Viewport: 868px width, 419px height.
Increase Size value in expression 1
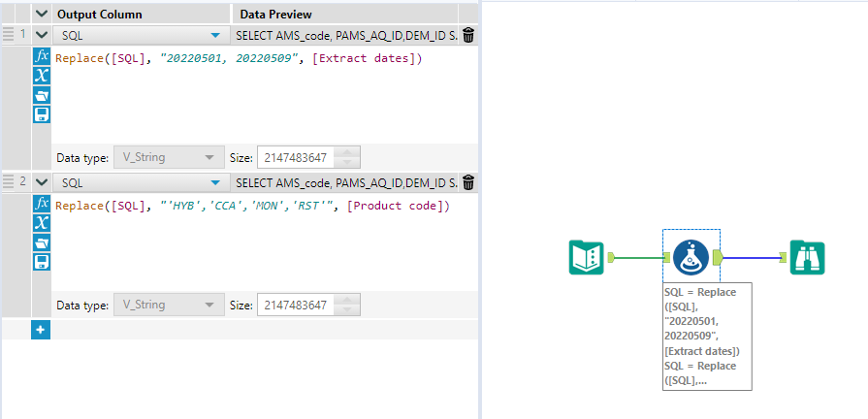tap(347, 153)
